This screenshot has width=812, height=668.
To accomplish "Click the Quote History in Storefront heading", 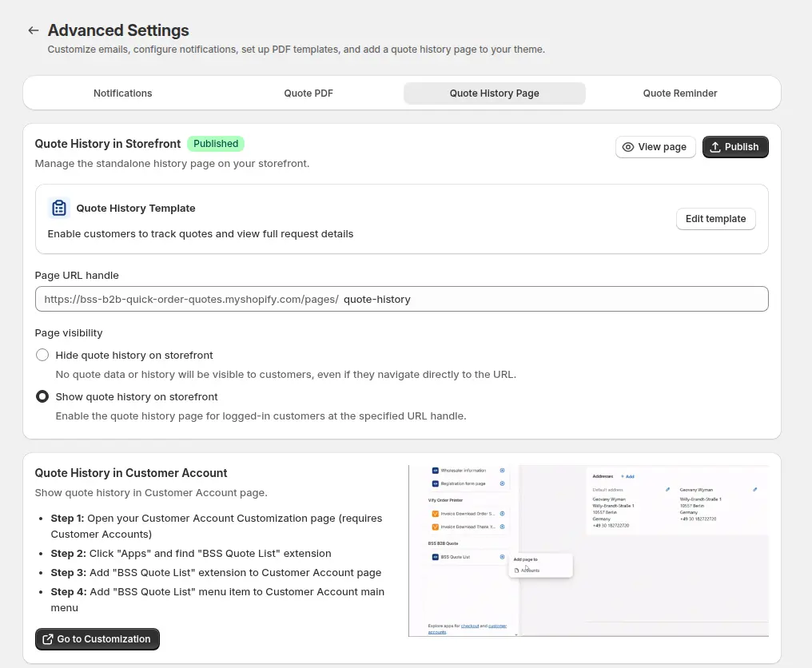I will coord(108,144).
